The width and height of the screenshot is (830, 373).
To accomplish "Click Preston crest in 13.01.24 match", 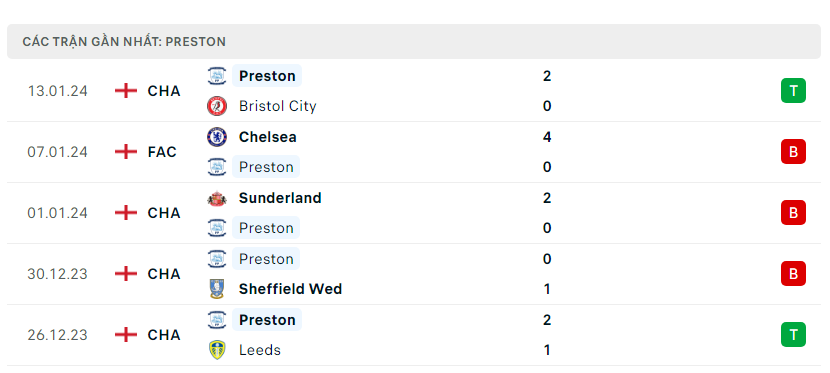I will 217,76.
